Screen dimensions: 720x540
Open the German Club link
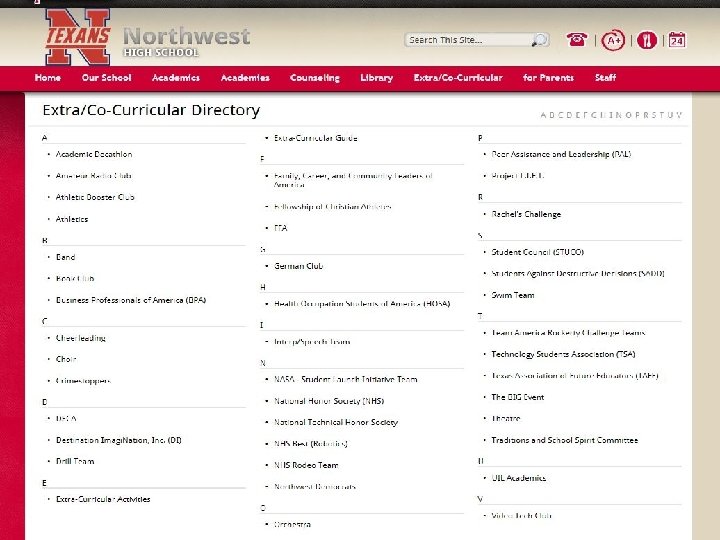pyautogui.click(x=298, y=266)
